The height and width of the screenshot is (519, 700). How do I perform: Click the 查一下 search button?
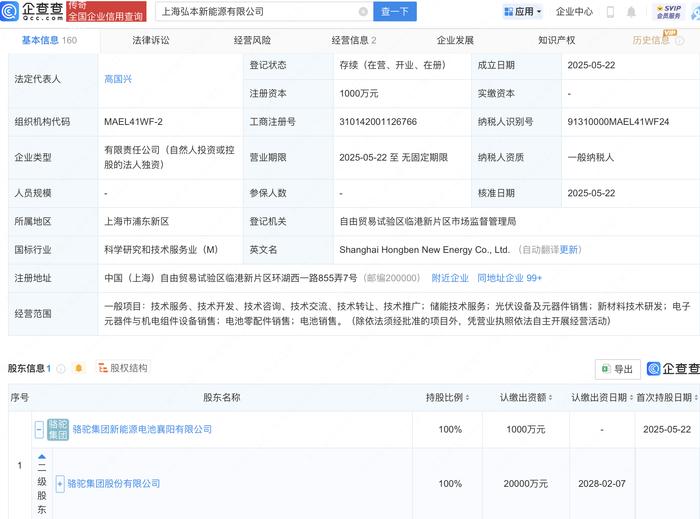395,12
